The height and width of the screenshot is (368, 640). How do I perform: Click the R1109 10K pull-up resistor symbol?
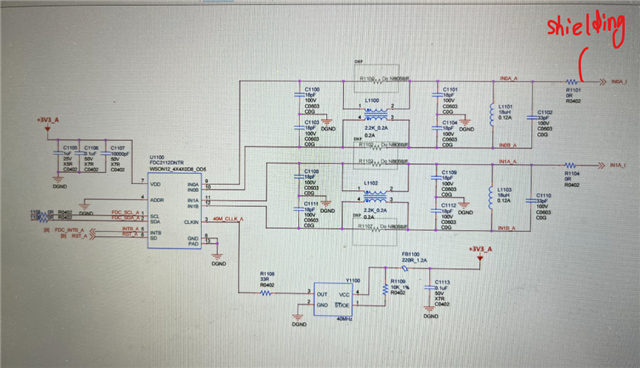pyautogui.click(x=385, y=290)
